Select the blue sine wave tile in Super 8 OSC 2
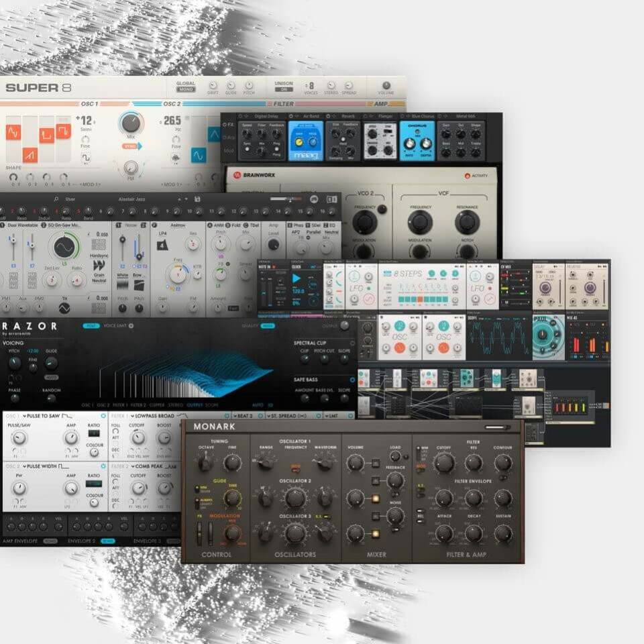Viewport: 644px width, 644px height. (x=197, y=153)
